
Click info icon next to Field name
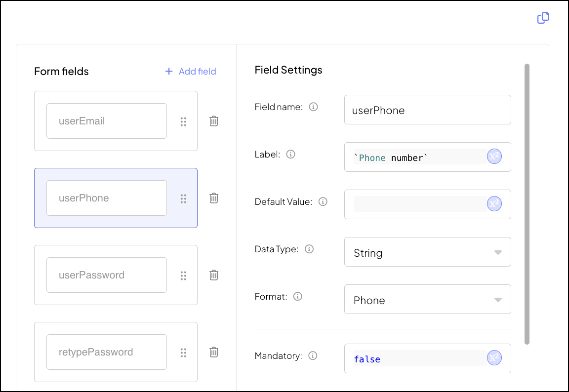[x=313, y=107]
